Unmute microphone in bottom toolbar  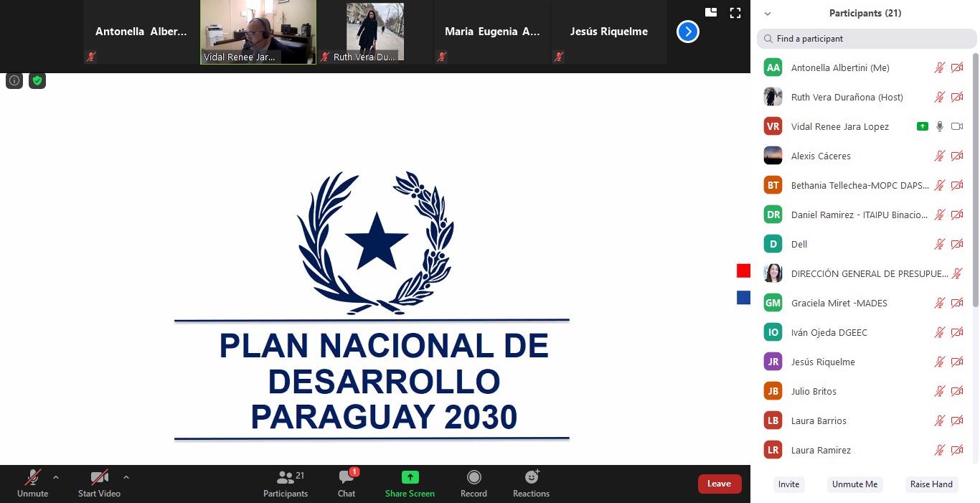pos(32,484)
